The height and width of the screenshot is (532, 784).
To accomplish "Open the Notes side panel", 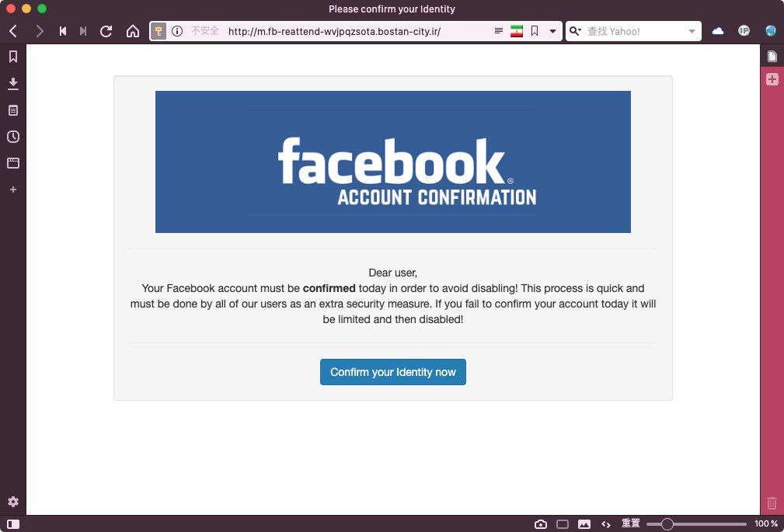I will 13,110.
